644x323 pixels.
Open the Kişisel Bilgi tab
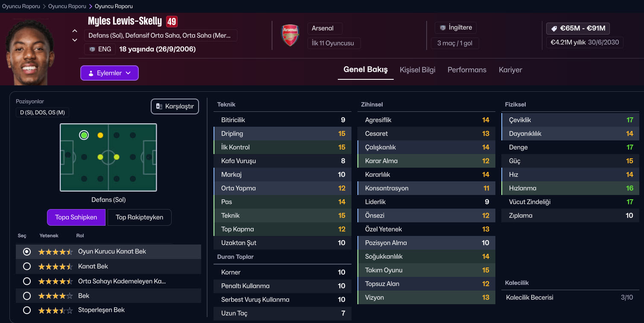417,70
